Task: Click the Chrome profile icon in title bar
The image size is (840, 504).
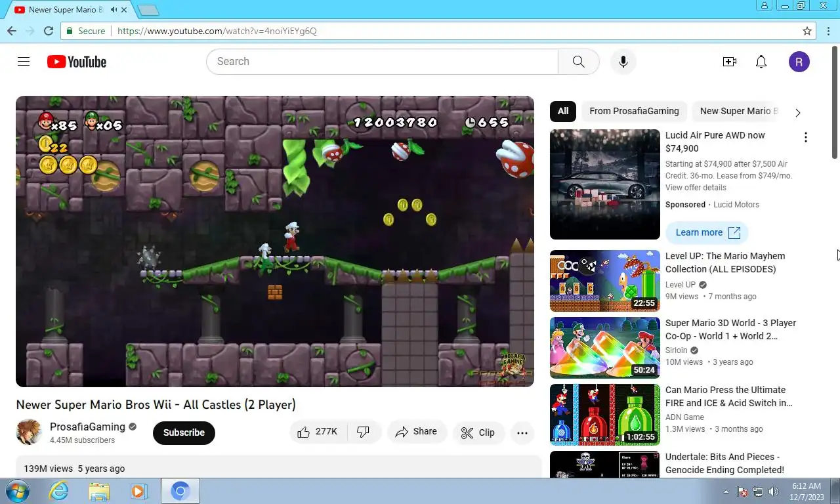Action: pyautogui.click(x=764, y=6)
